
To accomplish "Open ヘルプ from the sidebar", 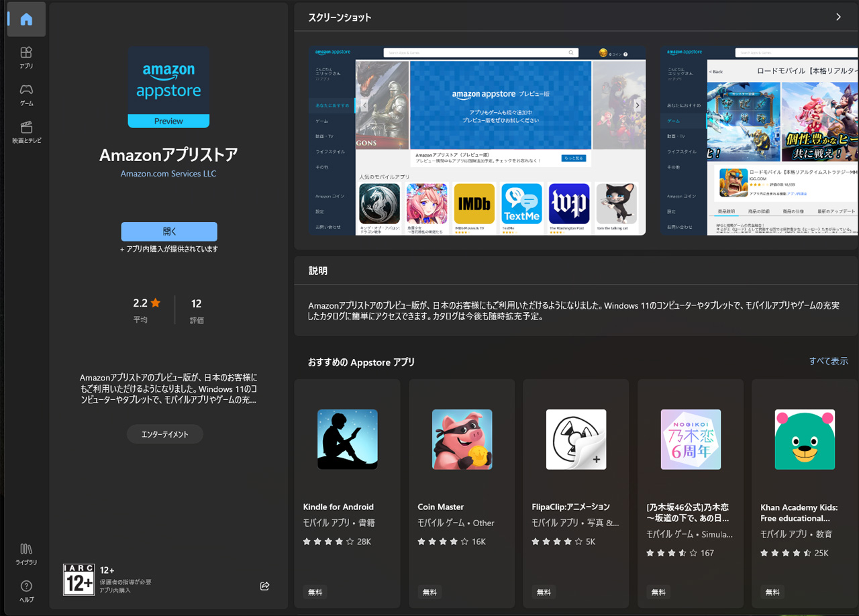I will [26, 591].
